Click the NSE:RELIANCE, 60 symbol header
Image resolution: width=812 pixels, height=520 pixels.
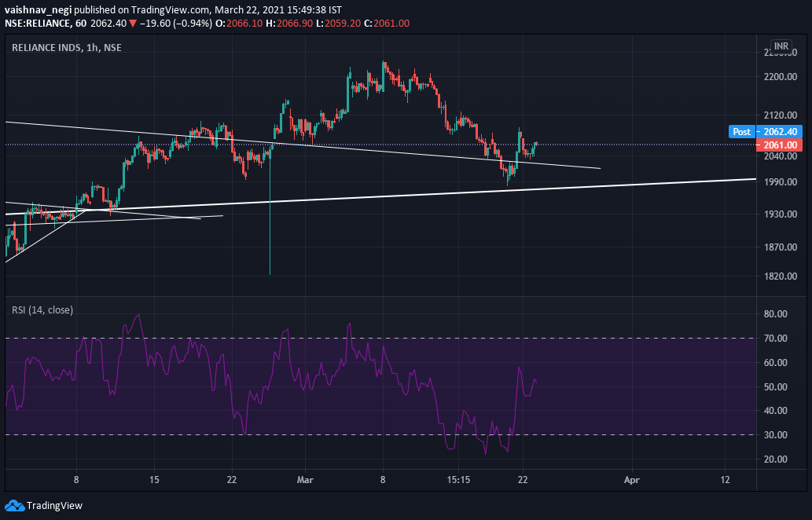(x=46, y=24)
